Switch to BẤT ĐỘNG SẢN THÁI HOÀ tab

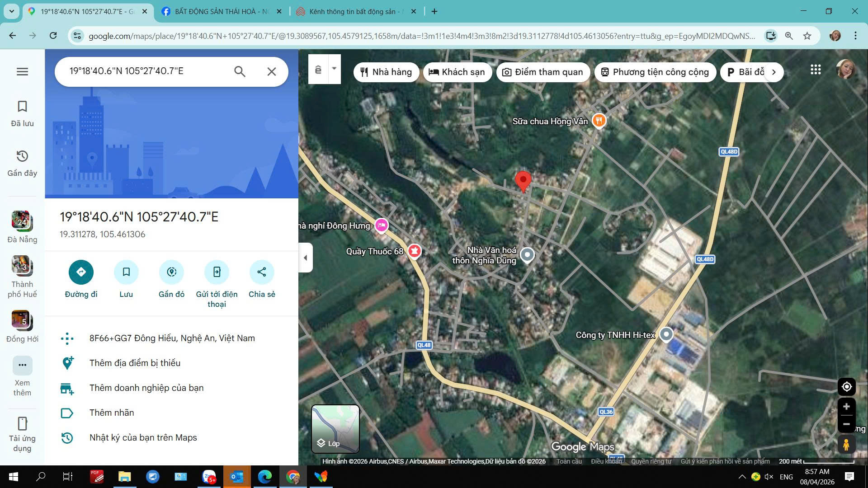(217, 11)
